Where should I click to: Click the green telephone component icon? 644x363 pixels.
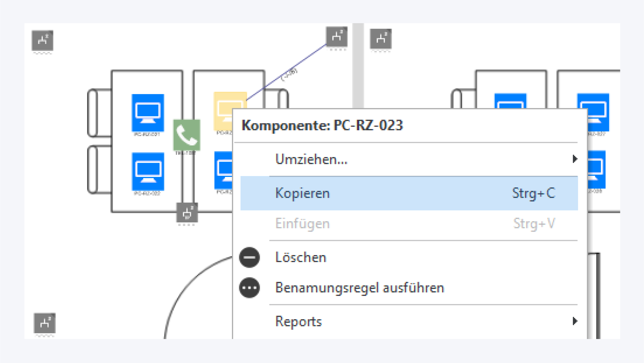(187, 135)
